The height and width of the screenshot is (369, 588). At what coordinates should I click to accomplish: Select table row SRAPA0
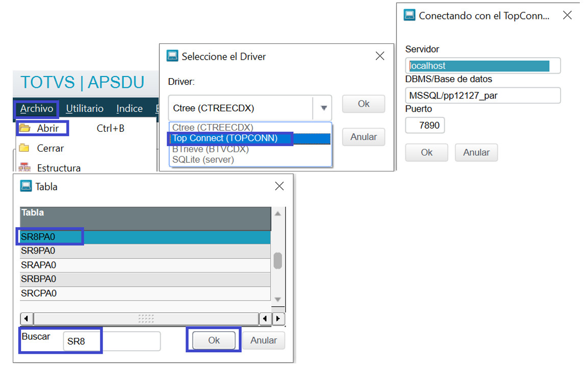tap(145, 265)
